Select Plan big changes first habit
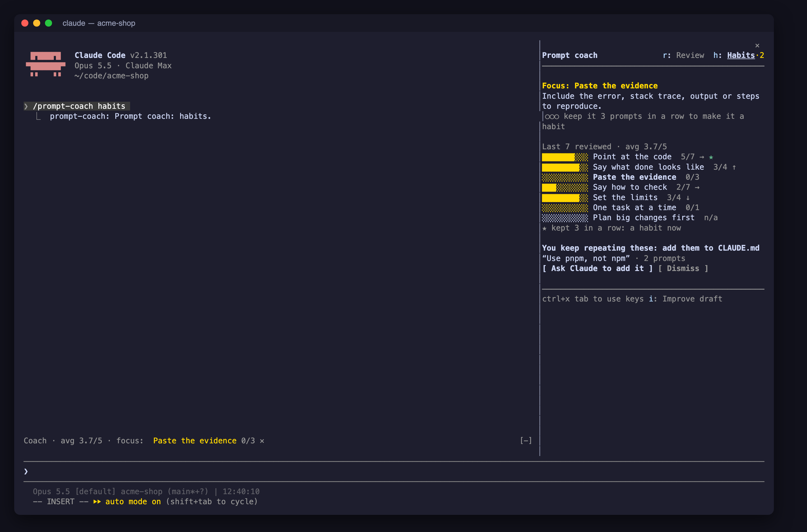Image resolution: width=807 pixels, height=532 pixels. click(x=630, y=218)
